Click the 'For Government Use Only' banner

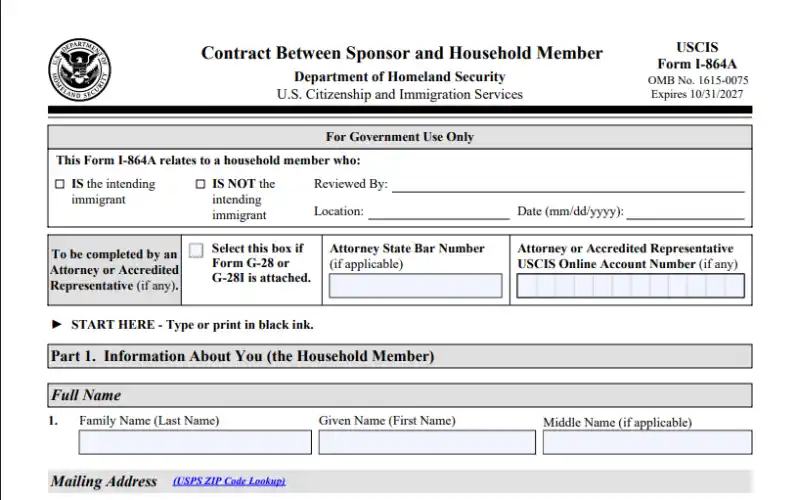[x=400, y=136]
